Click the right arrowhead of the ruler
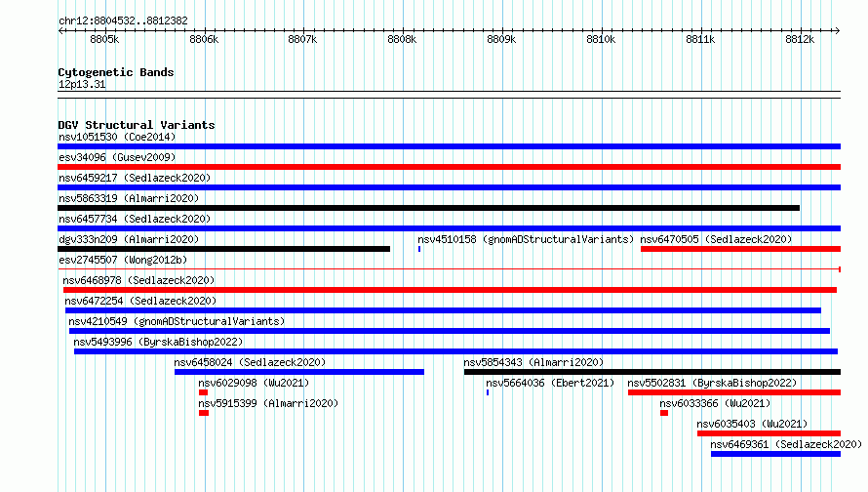Image resolution: width=868 pixels, height=492 pixels. pyautogui.click(x=837, y=31)
